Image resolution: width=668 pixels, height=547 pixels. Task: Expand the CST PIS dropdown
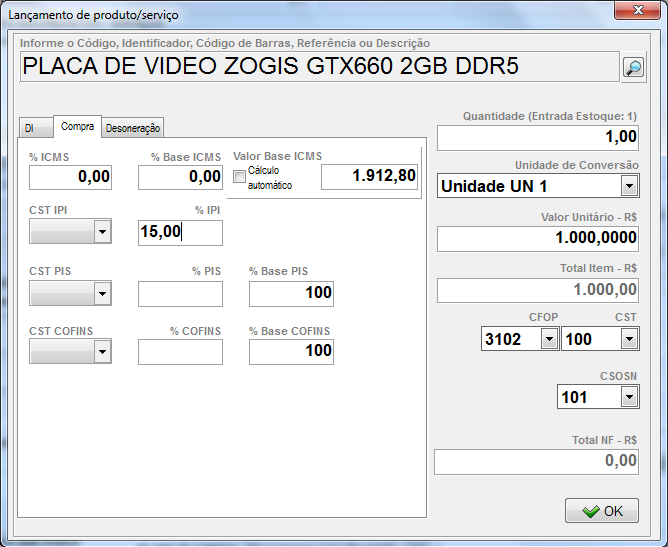101,293
